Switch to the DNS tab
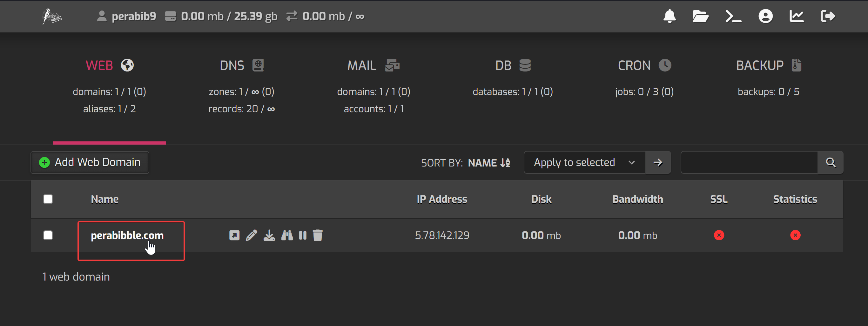The width and height of the screenshot is (868, 326). coord(241,65)
